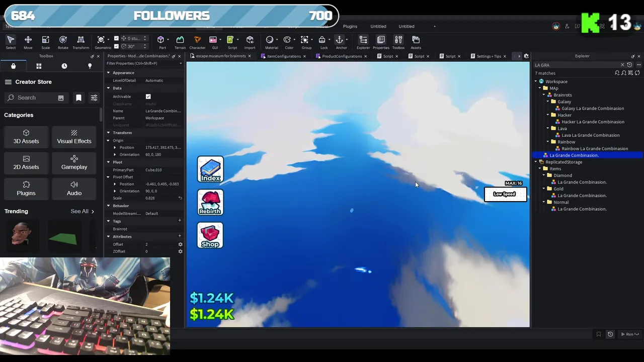644x362 pixels.
Task: Click the Creator Store search field
Action: coord(36,98)
